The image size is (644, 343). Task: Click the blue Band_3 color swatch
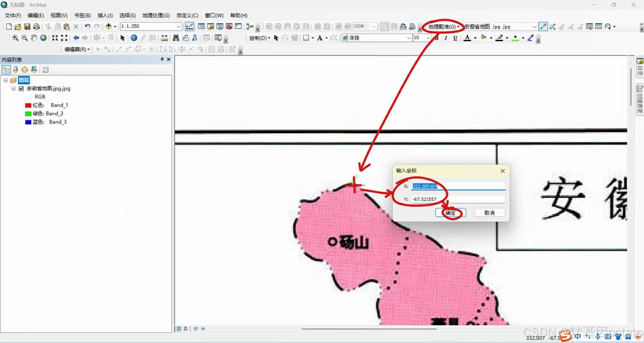28,122
